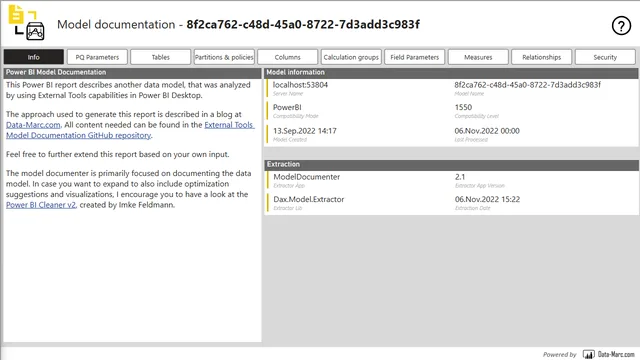The image size is (640, 360).
Task: Open the Tables tab
Action: 161,57
